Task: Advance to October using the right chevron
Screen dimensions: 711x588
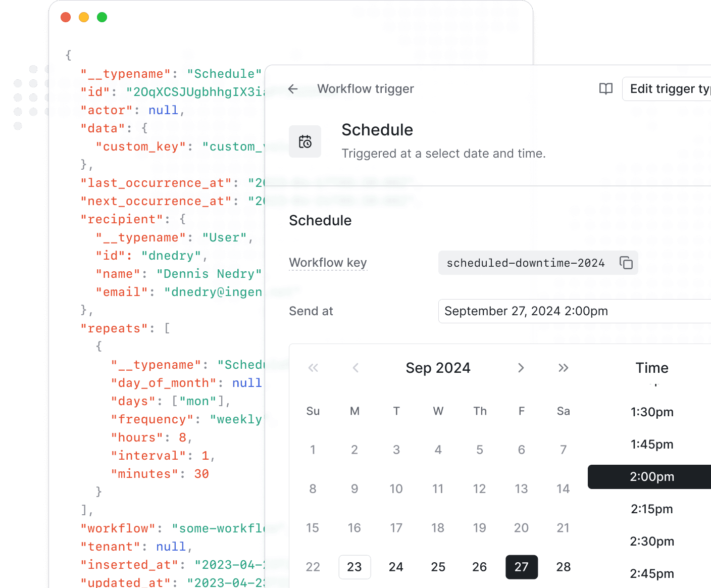Action: (x=521, y=368)
